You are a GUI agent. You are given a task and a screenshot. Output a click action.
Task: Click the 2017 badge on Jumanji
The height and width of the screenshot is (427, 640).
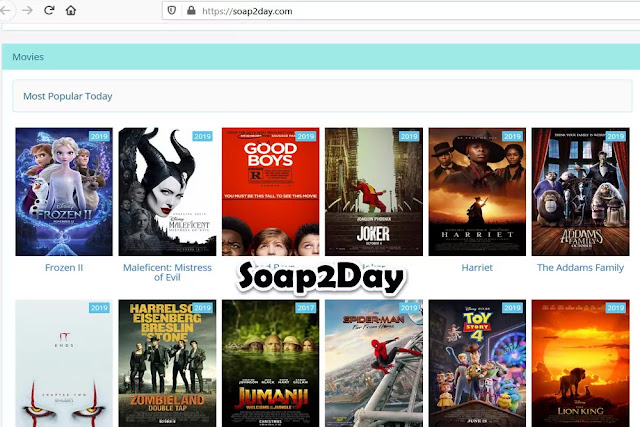306,308
